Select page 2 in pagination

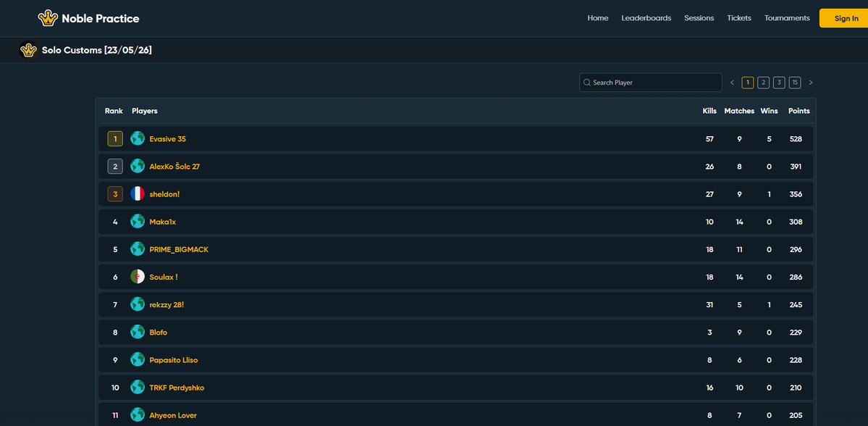click(x=763, y=83)
